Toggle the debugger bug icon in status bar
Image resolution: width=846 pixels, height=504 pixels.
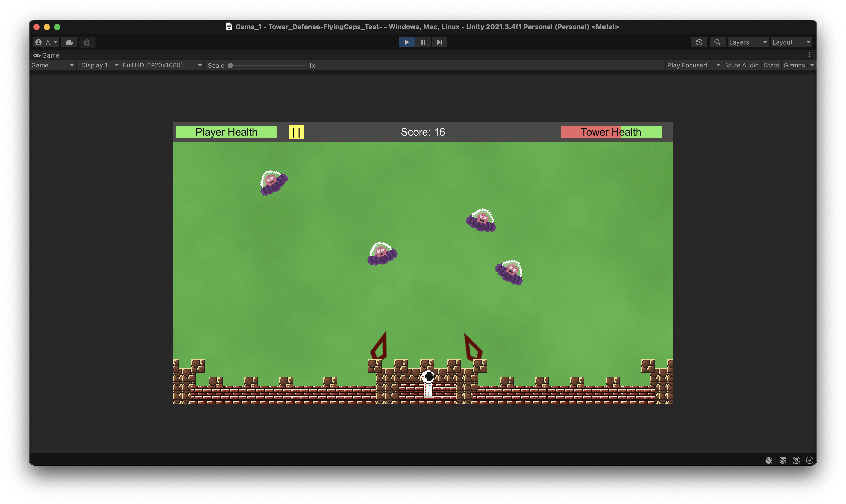[769, 460]
